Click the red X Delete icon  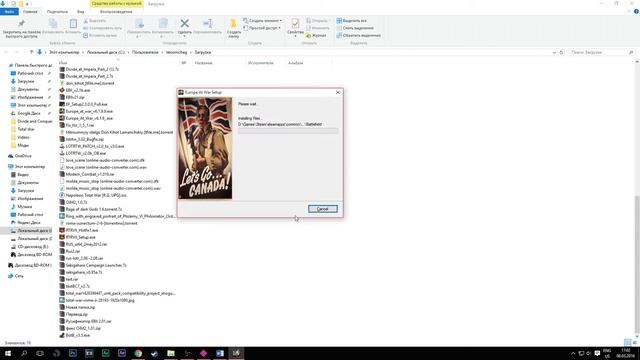click(184, 24)
